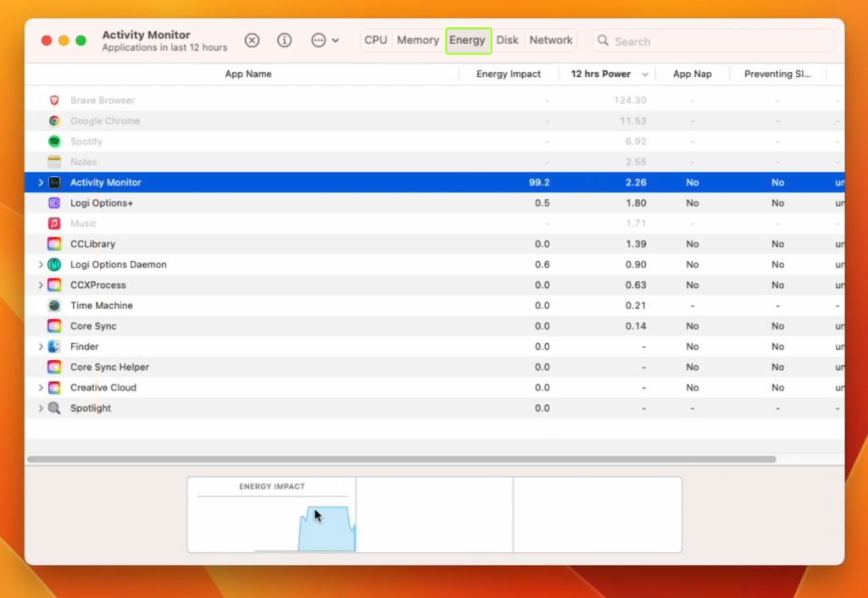Switch to the Network view

550,40
